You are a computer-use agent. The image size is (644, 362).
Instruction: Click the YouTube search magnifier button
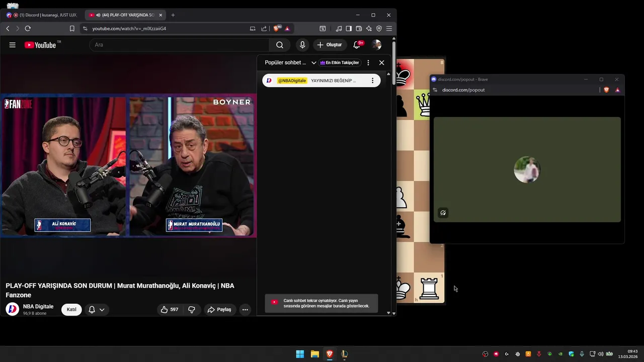tap(280, 45)
